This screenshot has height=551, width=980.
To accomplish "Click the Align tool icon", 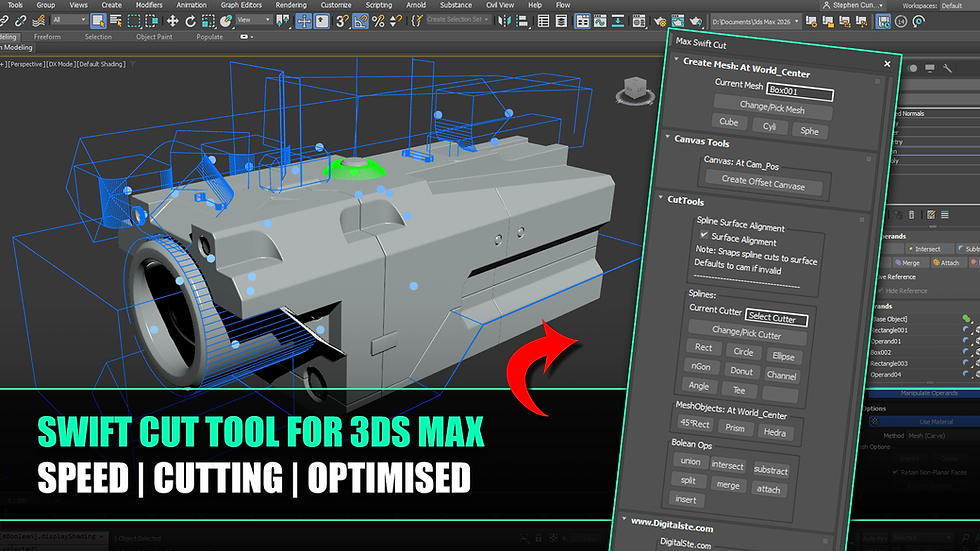I will point(522,21).
